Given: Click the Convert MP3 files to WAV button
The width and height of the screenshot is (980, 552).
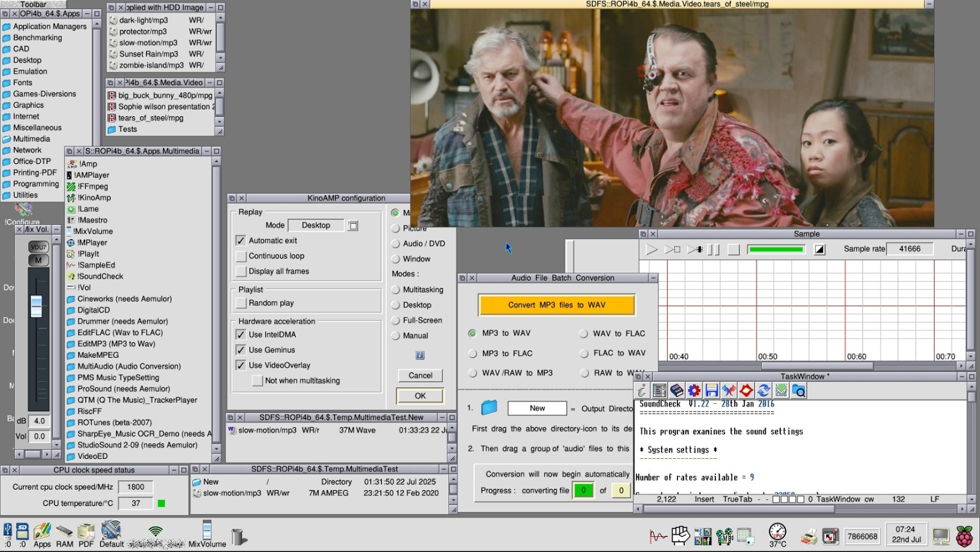Looking at the screenshot, I should 557,305.
